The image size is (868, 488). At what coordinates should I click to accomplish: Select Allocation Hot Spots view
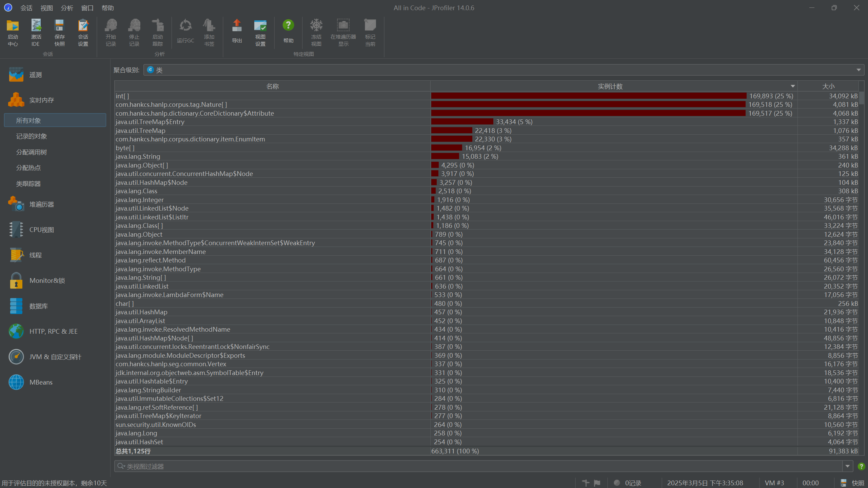(x=28, y=168)
